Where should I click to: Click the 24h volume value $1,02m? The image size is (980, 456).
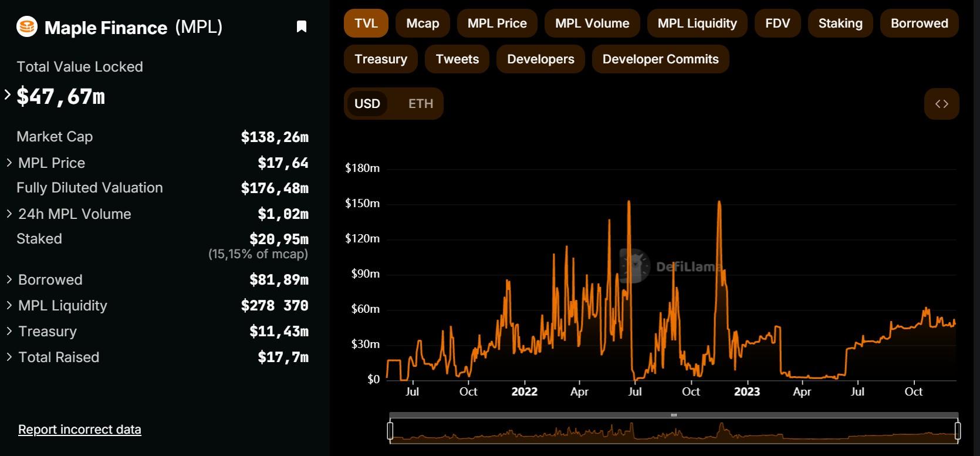pos(283,214)
